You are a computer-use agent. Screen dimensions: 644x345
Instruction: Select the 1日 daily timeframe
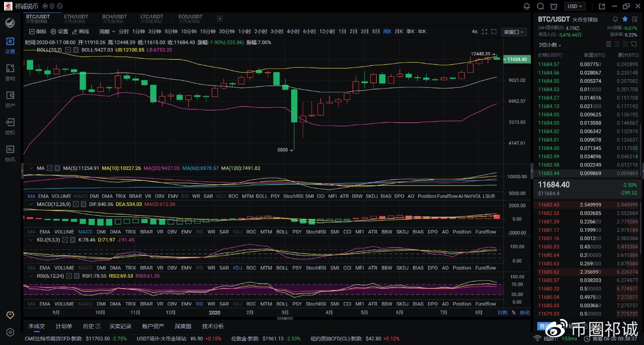pos(342,32)
